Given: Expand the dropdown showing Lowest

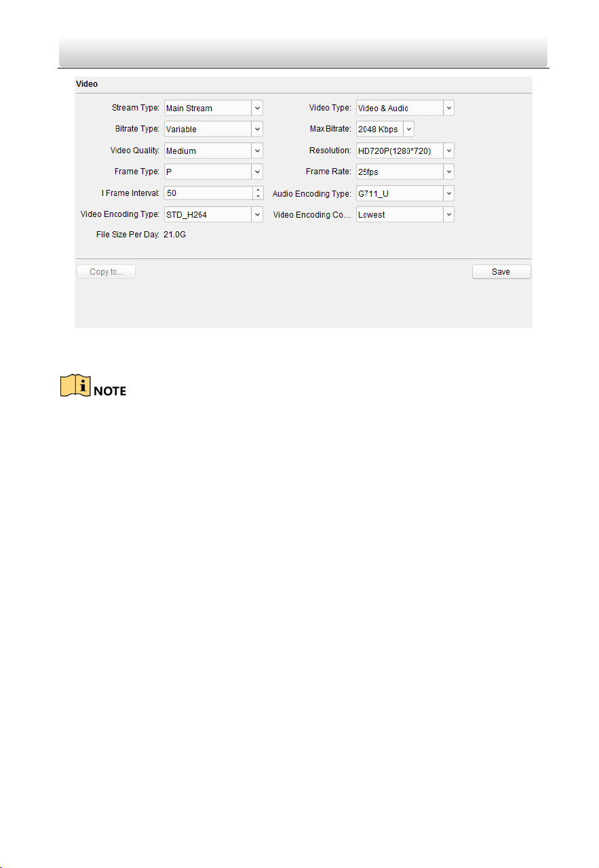Looking at the screenshot, I should coord(405,214).
